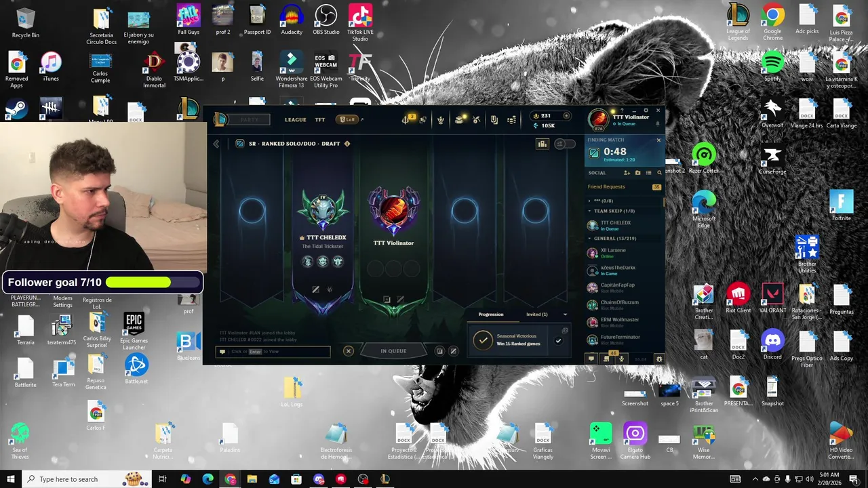The height and width of the screenshot is (488, 868).
Task: Click the role position icon right of IN QUEUE
Action: 439,351
